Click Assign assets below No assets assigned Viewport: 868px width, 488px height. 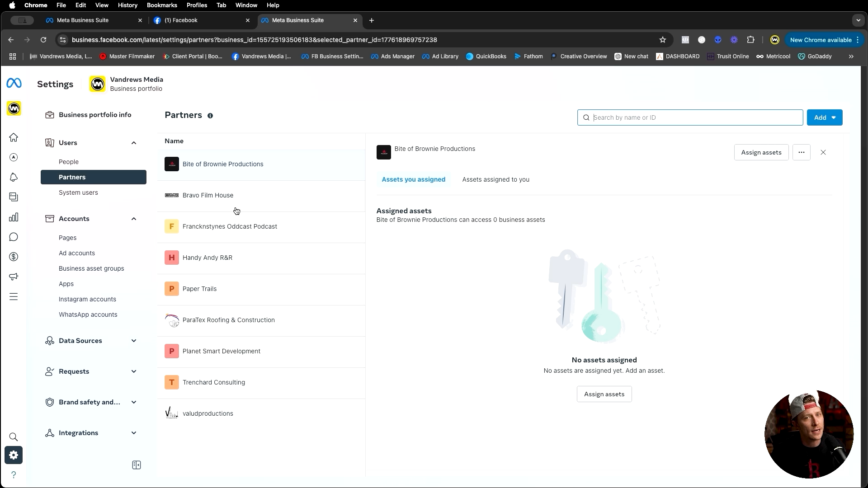pos(604,394)
